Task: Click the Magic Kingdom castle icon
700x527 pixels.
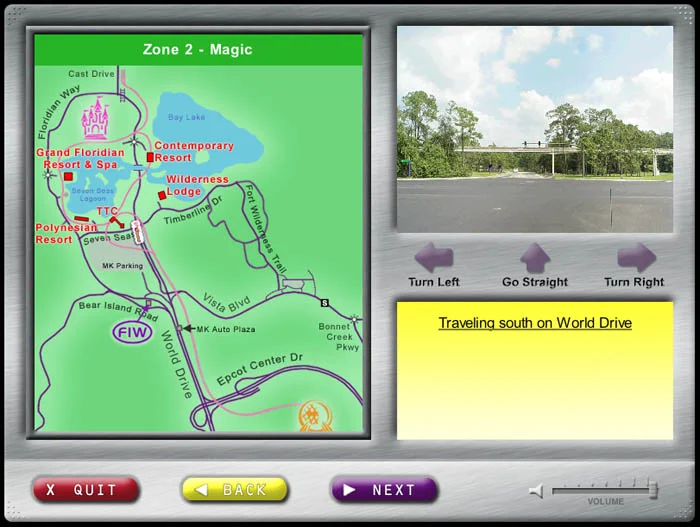Action: [x=95, y=118]
